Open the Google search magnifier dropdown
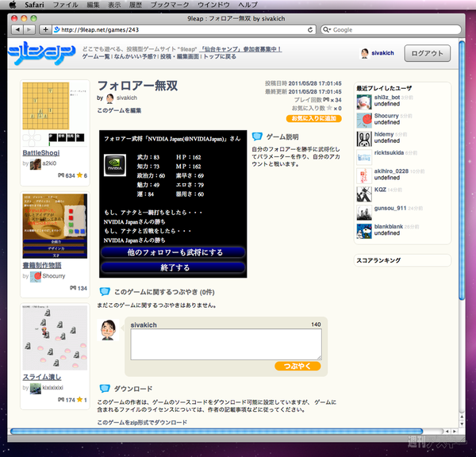The image size is (476, 457). [x=327, y=30]
